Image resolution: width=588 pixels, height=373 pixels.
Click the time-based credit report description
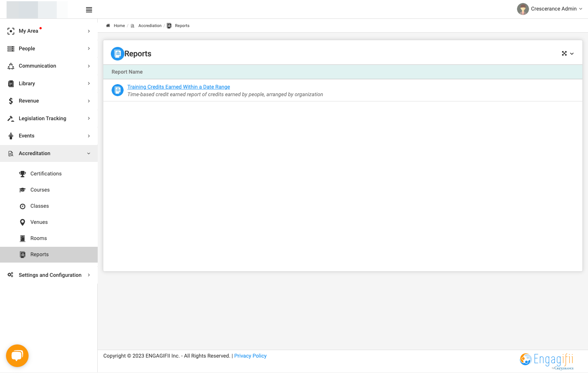pyautogui.click(x=225, y=94)
